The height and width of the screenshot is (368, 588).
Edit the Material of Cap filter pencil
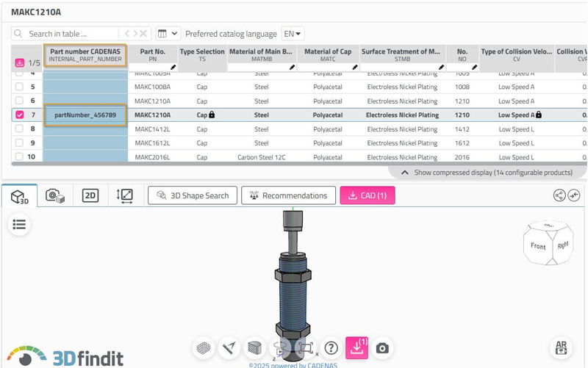(355, 68)
